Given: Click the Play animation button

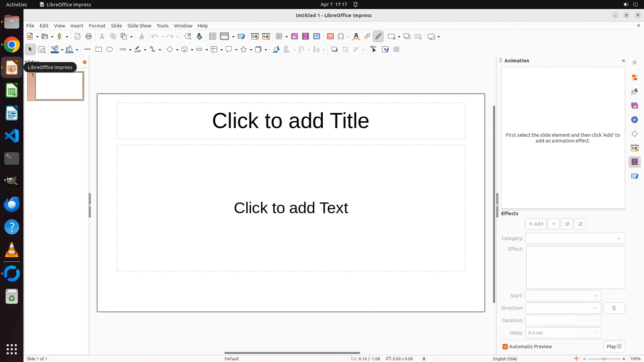Looking at the screenshot, I should click(x=614, y=347).
